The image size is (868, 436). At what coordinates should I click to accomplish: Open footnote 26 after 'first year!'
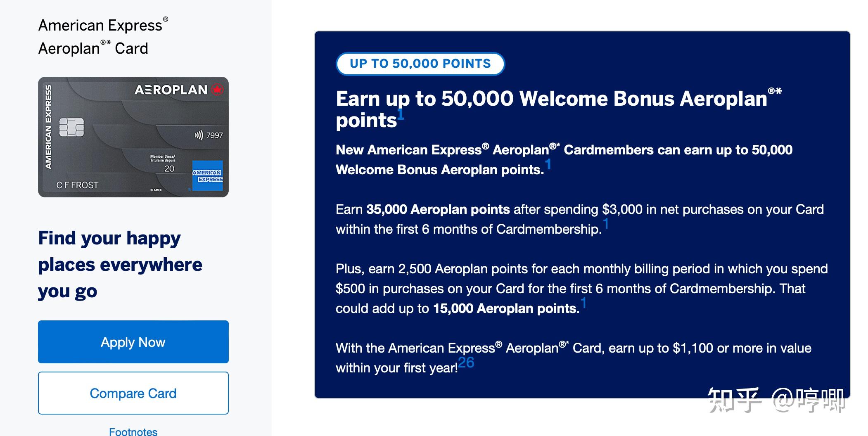466,363
